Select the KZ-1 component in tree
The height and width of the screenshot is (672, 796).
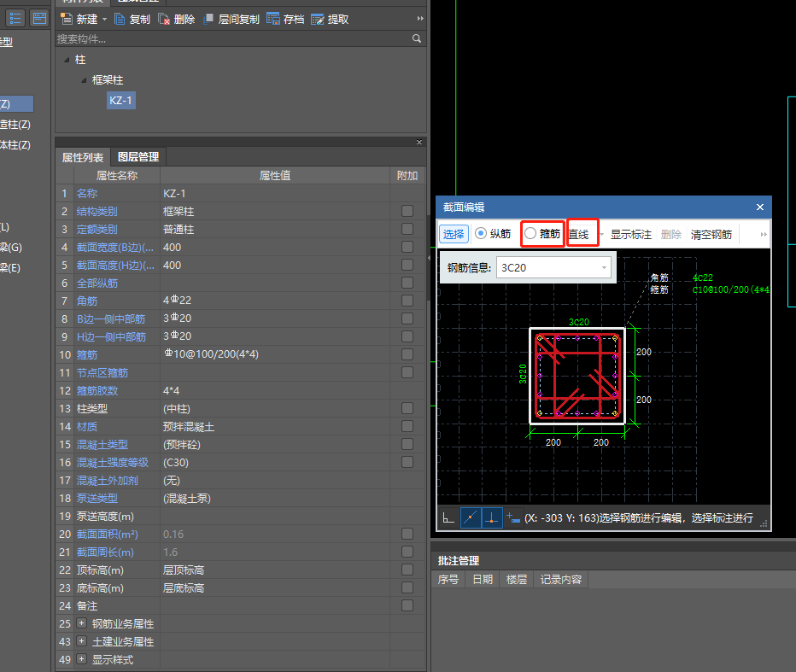click(x=120, y=101)
